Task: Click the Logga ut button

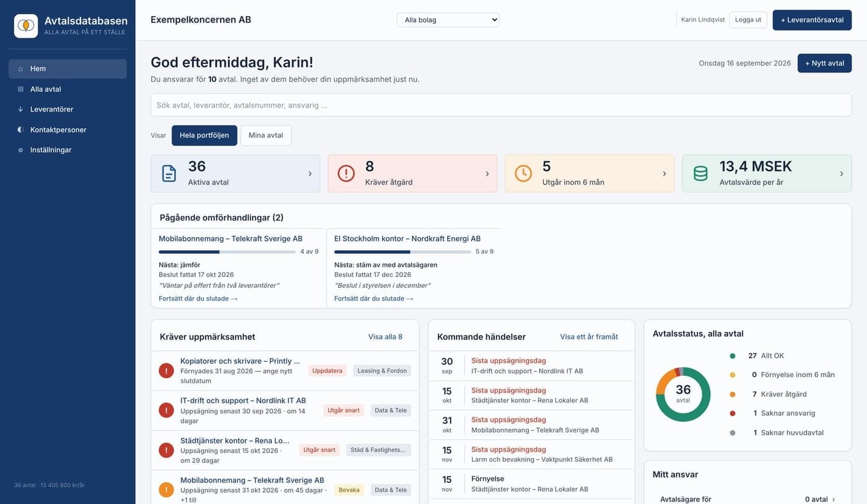Action: [x=748, y=20]
